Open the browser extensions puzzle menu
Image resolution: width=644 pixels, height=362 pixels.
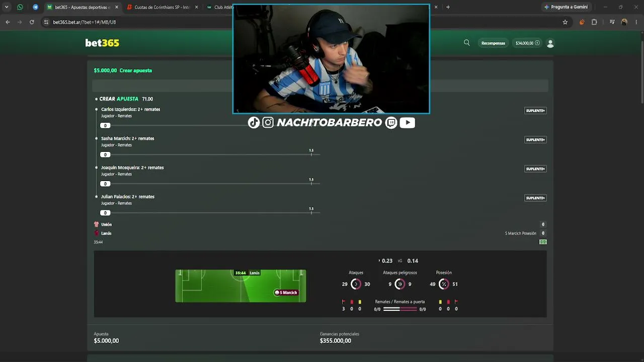pos(594,22)
